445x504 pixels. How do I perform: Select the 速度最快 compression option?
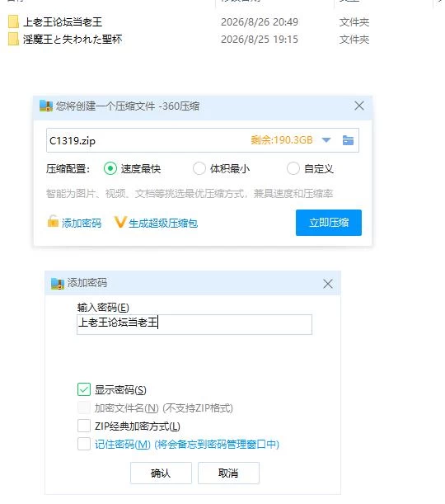(x=110, y=168)
